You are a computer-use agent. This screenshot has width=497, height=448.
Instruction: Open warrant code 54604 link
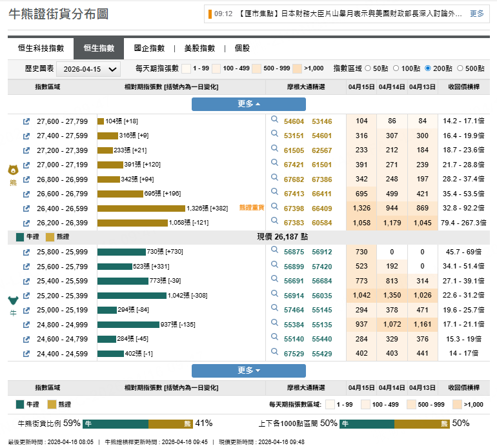coord(294,121)
